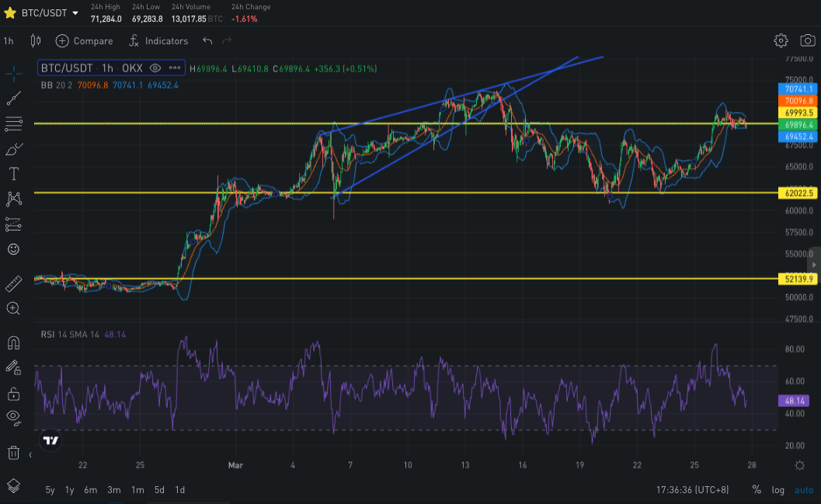Select the crosshair cursor tool
Screen dimensions: 821x504
tap(13, 74)
